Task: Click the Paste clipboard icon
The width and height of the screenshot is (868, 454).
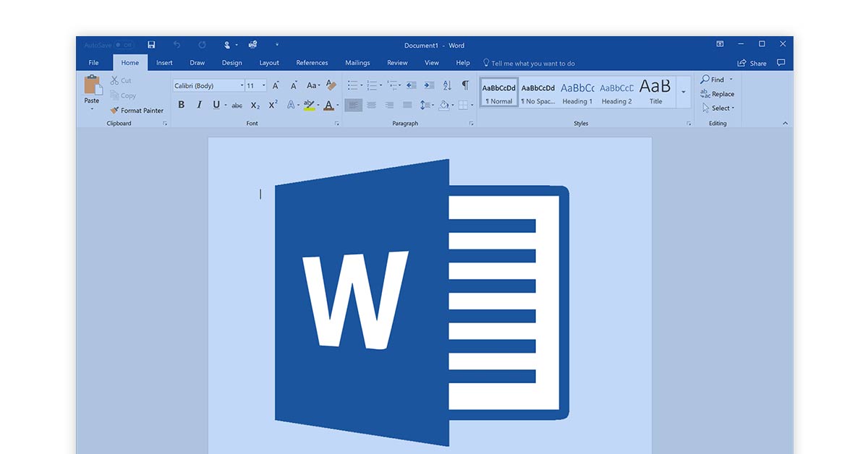Action: coord(93,85)
